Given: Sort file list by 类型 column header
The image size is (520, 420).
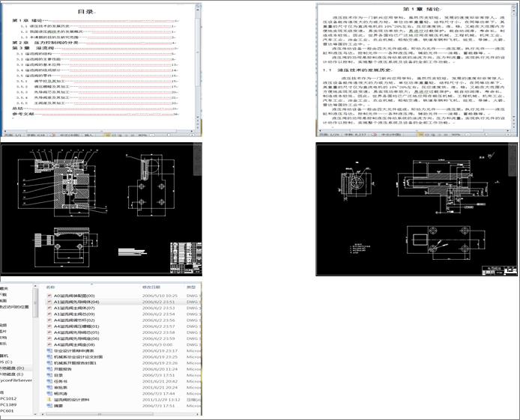Looking at the screenshot, I should click(x=191, y=287).
